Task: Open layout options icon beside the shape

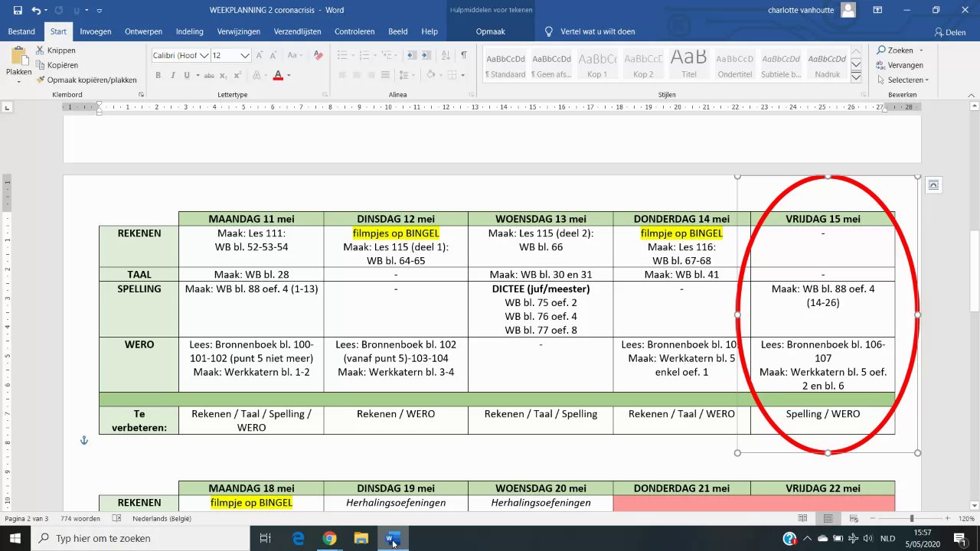Action: point(933,184)
